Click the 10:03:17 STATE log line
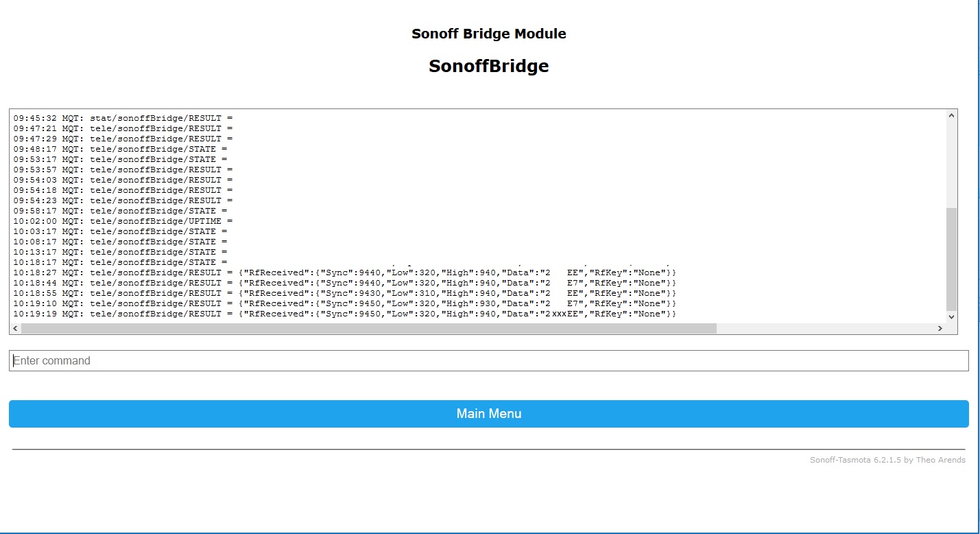 pos(121,231)
